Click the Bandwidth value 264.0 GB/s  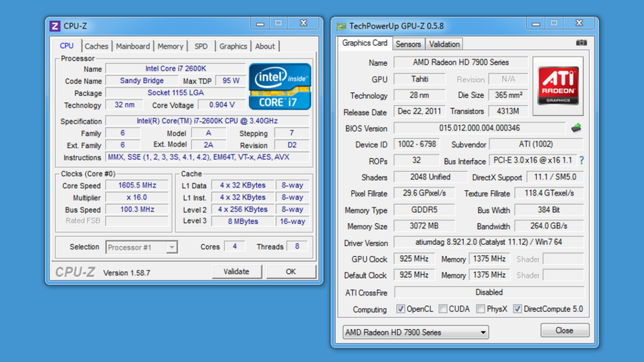click(549, 226)
